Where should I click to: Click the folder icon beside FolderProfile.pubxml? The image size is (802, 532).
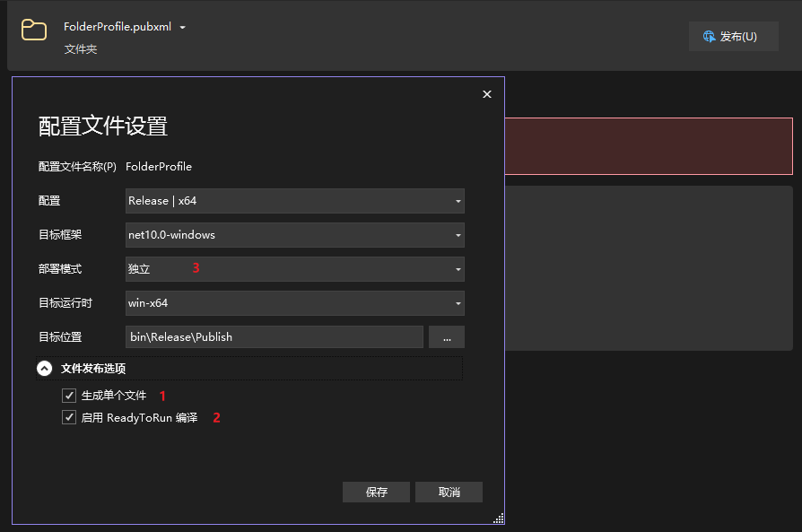coord(34,30)
